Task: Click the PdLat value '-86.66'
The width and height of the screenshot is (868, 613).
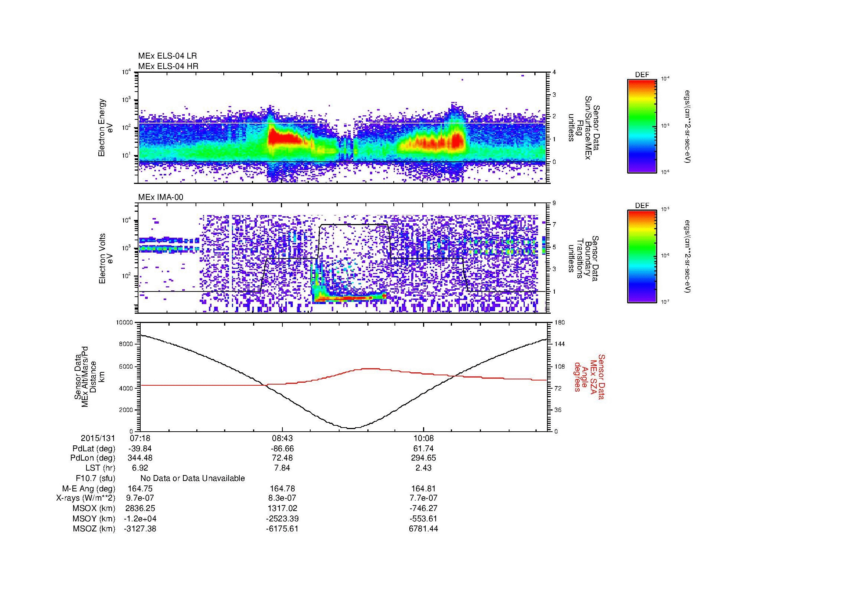Action: [x=282, y=449]
